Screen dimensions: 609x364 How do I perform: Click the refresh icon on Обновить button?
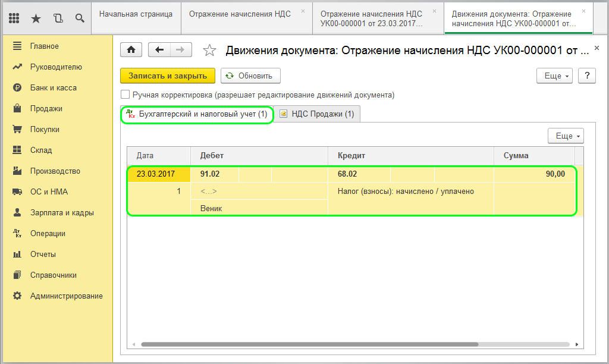point(230,76)
